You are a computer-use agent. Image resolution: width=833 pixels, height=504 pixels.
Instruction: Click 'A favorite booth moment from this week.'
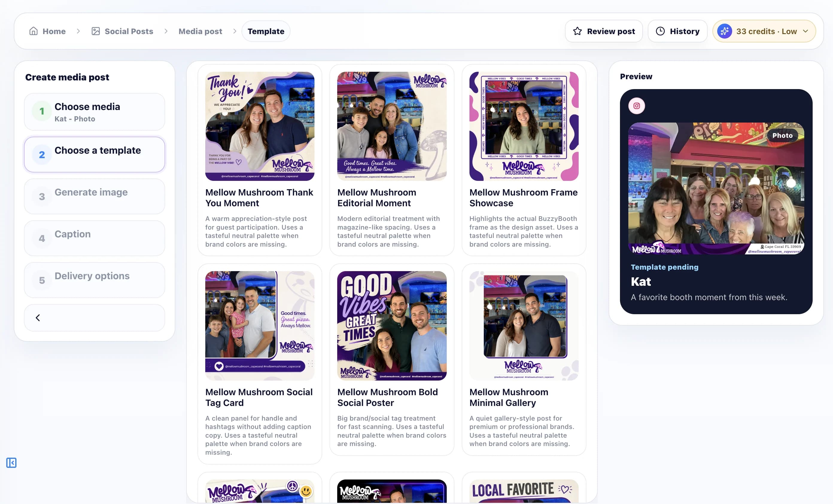[709, 297]
